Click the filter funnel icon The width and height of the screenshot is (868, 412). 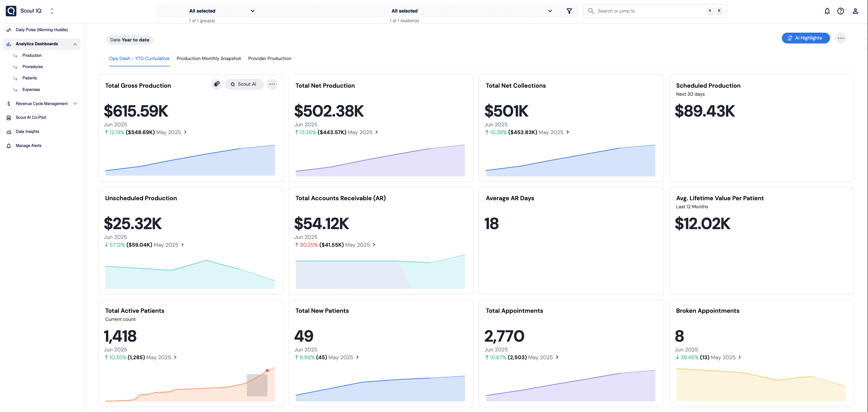pyautogui.click(x=569, y=11)
